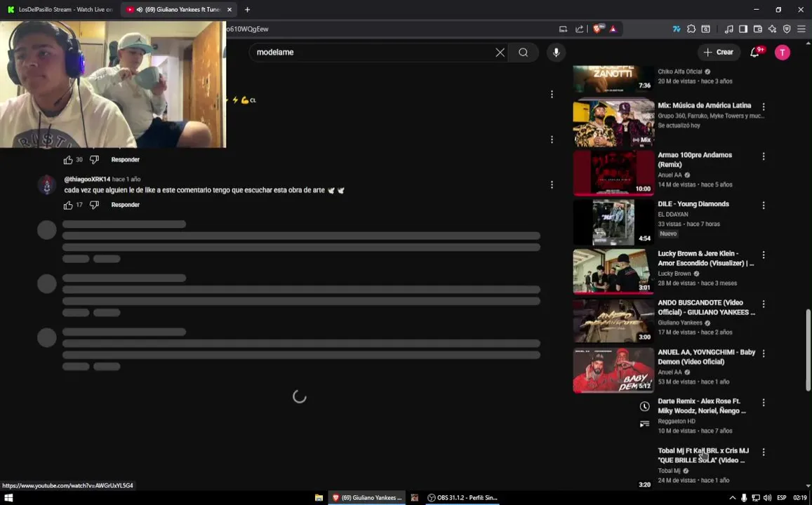Viewport: 812px width, 505px height.
Task: Open taskbar volume speaker icon
Action: pos(767,498)
